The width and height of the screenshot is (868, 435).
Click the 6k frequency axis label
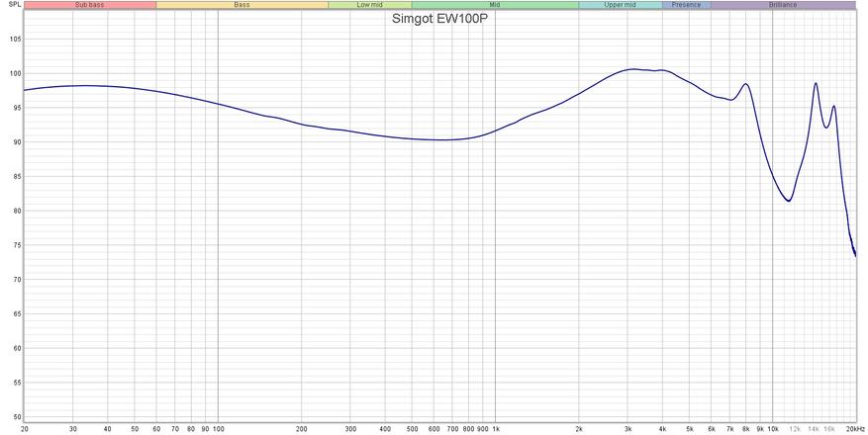[x=712, y=429]
